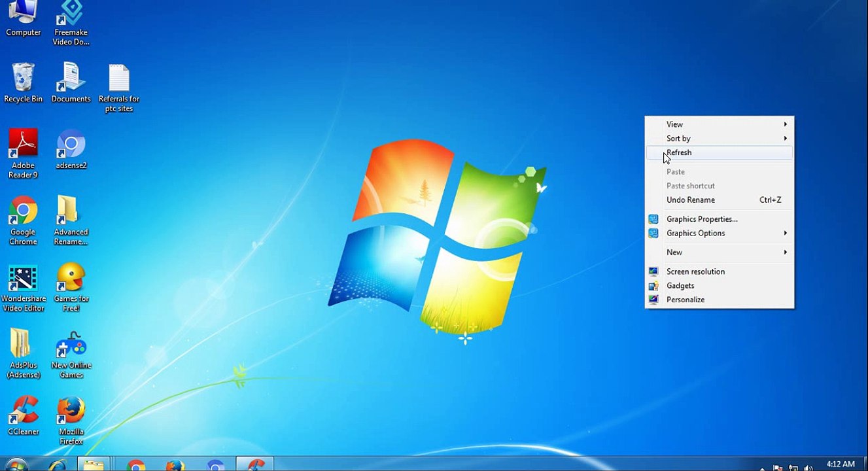
Task: Launch Internet Explorer from the taskbar
Action: [x=57, y=464]
